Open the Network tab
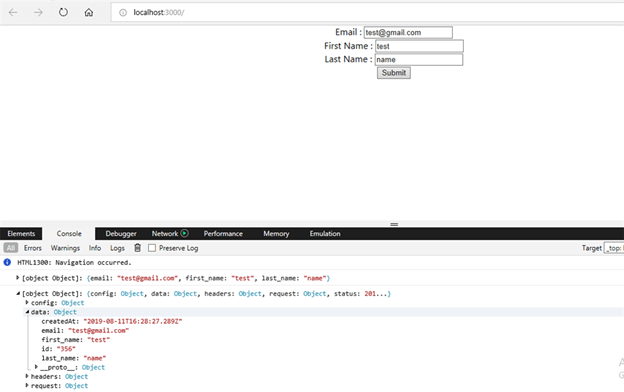Screen dimensions: 624x392 pos(165,234)
